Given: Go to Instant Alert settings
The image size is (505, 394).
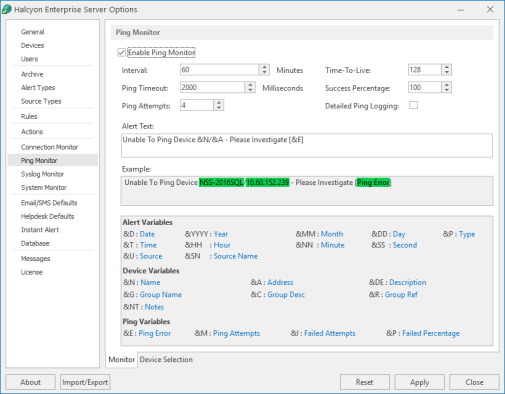Looking at the screenshot, I should [x=40, y=230].
